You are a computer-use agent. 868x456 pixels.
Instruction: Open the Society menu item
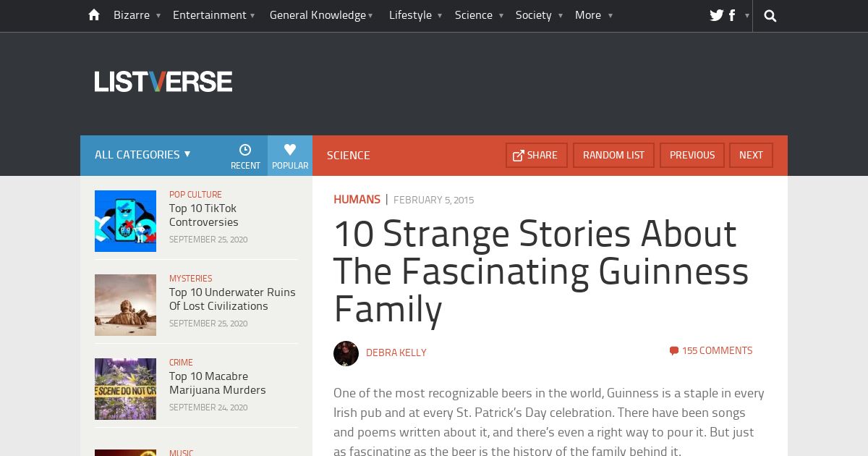tap(534, 15)
